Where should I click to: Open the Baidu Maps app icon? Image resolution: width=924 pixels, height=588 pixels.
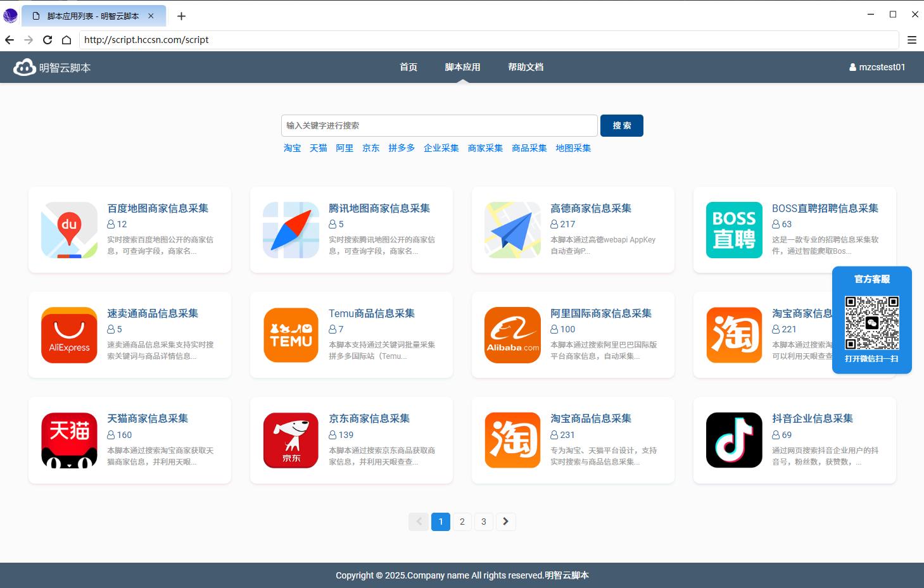pos(69,230)
